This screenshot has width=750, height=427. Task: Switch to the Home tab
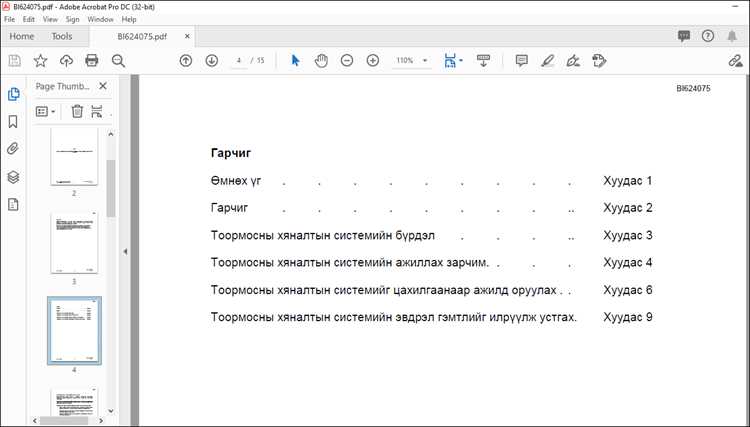(22, 36)
